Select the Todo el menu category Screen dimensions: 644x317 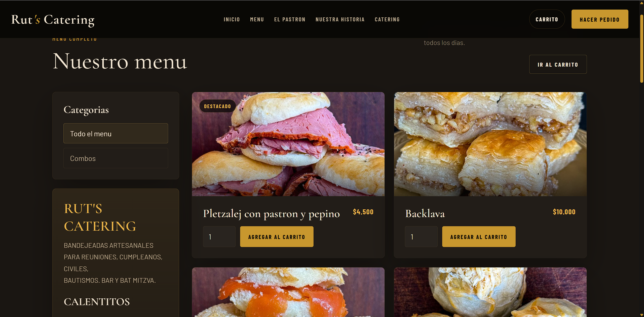(116, 133)
